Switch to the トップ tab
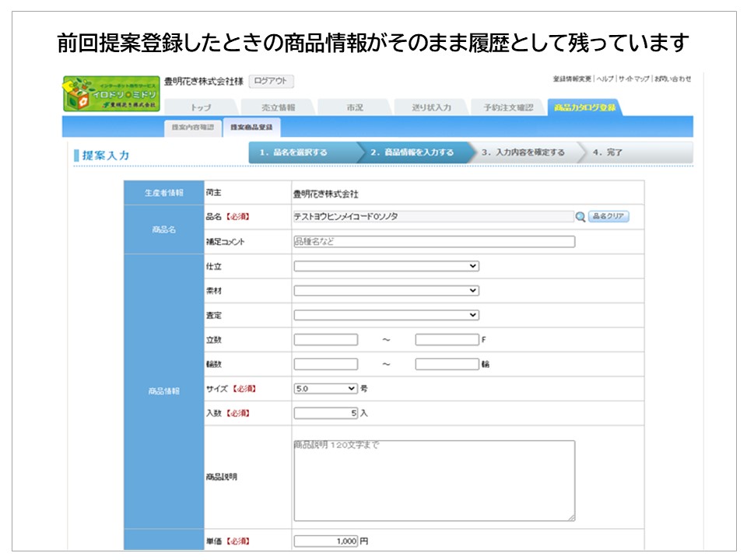 [200, 107]
